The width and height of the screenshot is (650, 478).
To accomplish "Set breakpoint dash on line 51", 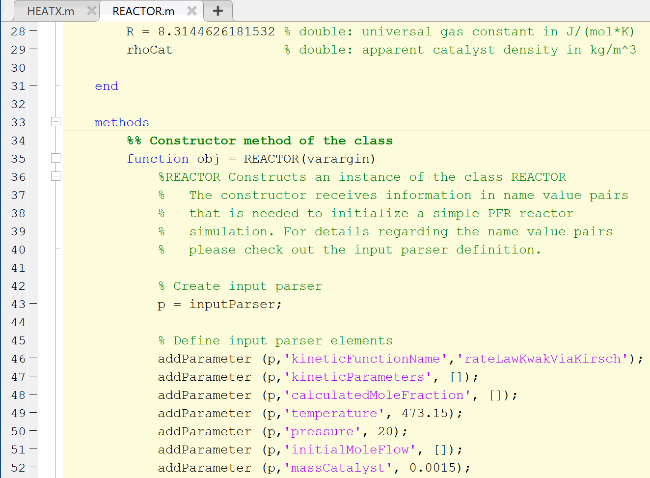I will [x=33, y=449].
